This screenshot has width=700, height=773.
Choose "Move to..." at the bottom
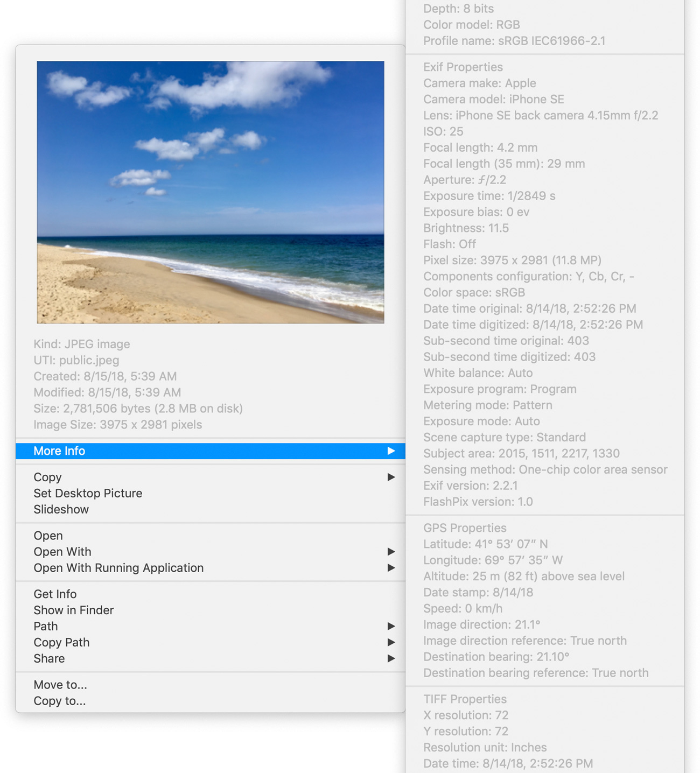pos(60,684)
